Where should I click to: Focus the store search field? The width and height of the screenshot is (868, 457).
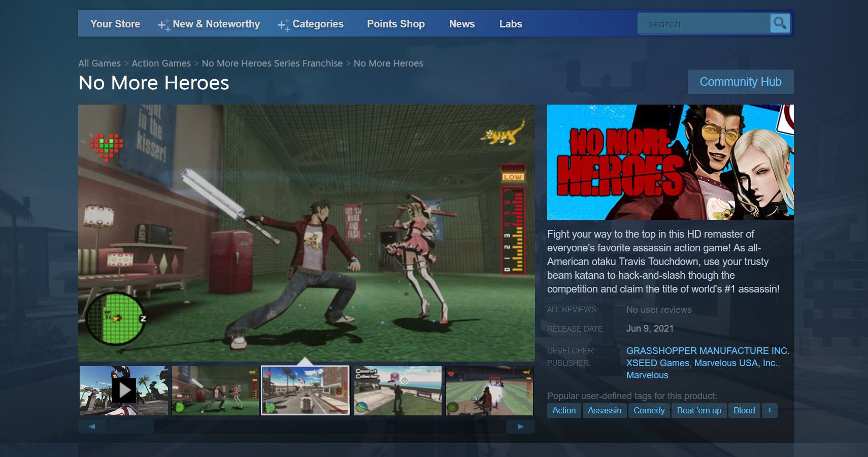coord(704,23)
